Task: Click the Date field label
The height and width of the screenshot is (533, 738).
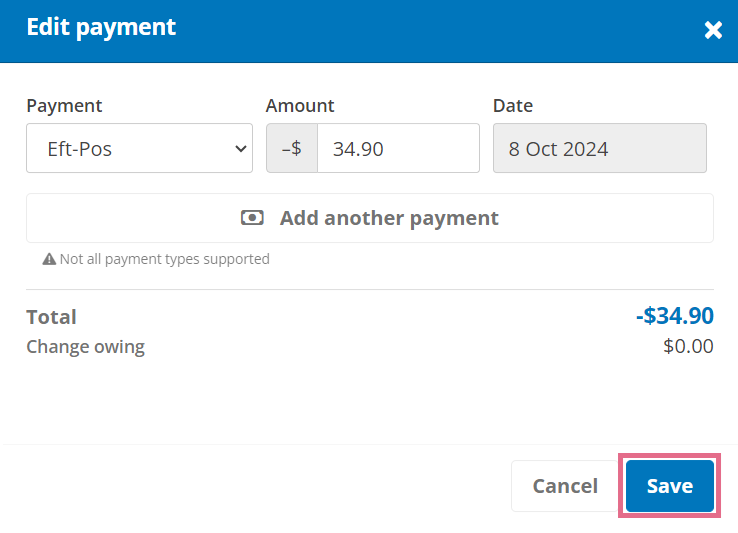Action: point(513,105)
